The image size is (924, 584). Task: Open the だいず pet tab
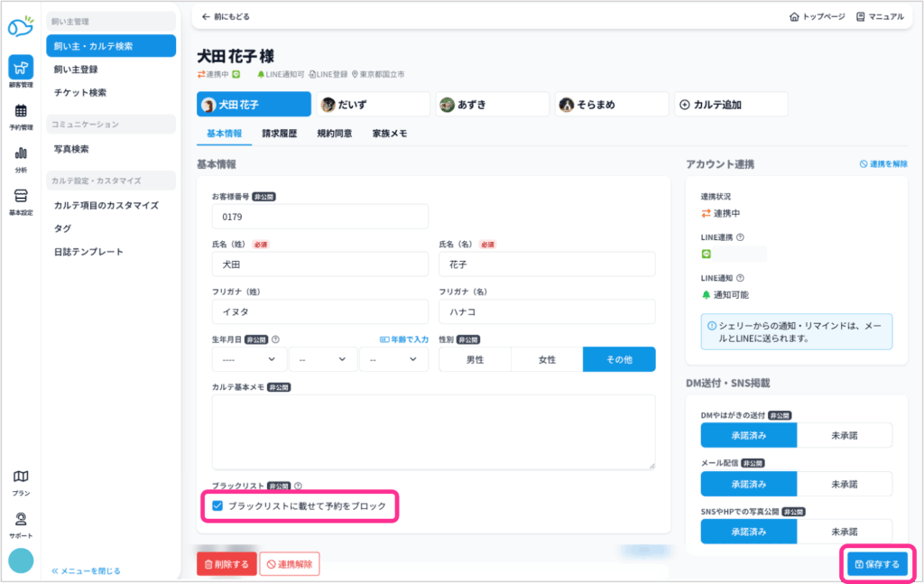[x=374, y=105]
